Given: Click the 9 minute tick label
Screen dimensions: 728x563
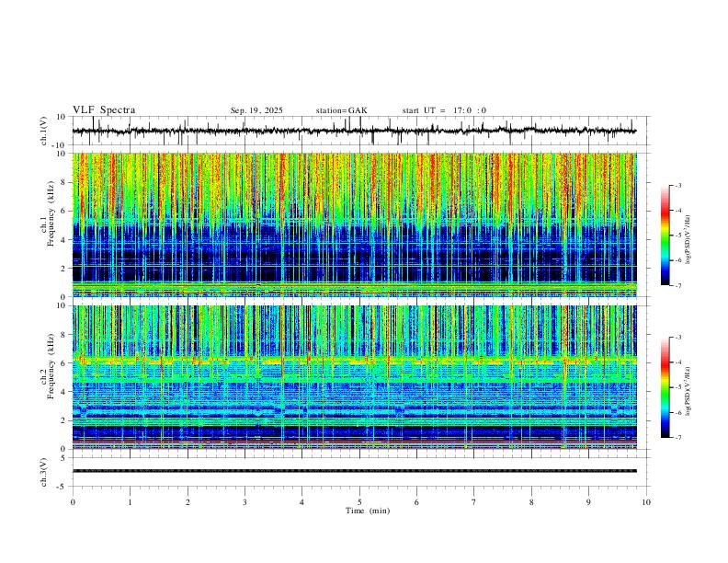Looking at the screenshot, I should tap(588, 502).
